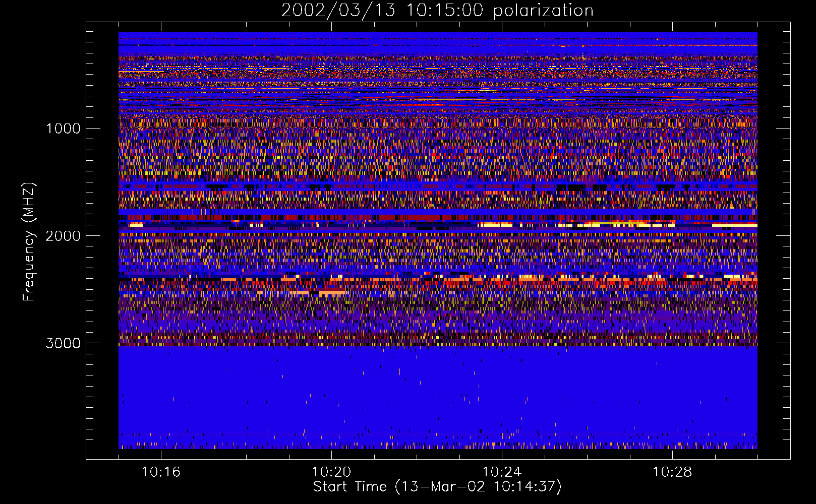
Task: Click the '10:20' time tick label
Action: coord(331,472)
